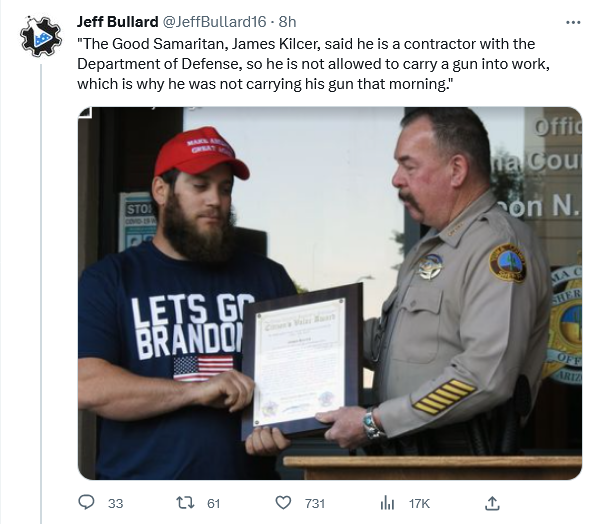Image resolution: width=598 pixels, height=524 pixels.
Task: Click the retweet arrows icon
Action: coord(185,502)
